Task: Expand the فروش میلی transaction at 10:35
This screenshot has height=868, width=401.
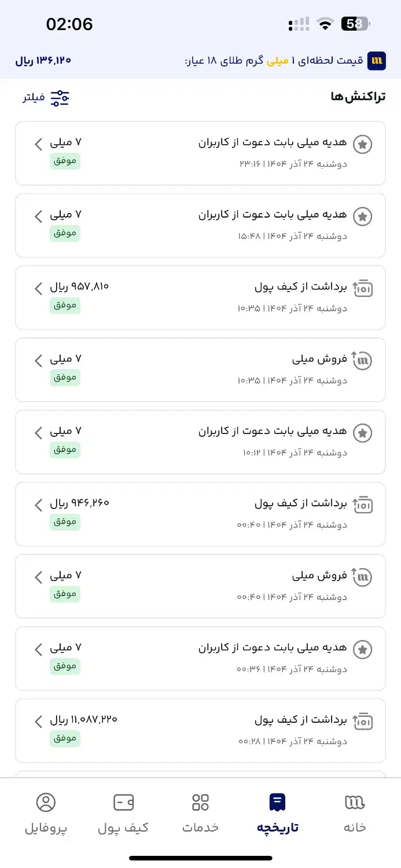Action: (x=38, y=361)
